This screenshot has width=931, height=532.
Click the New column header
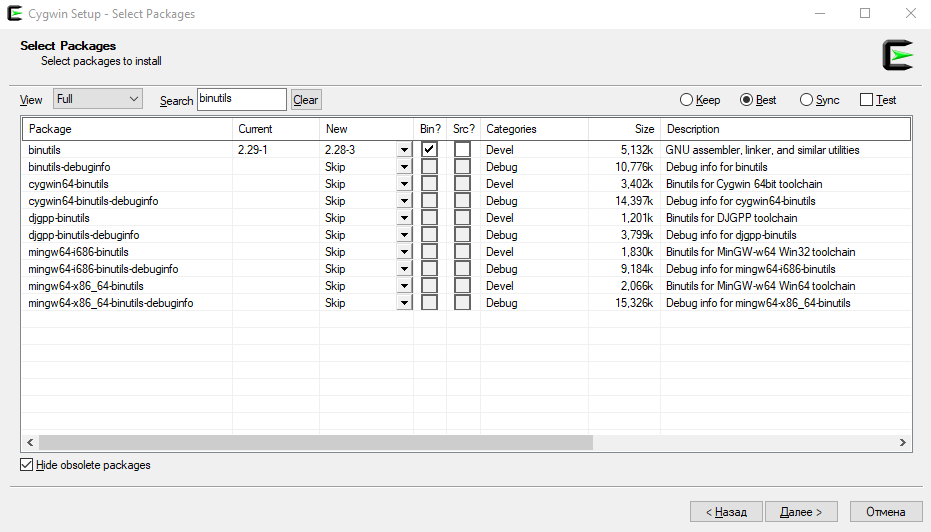click(366, 129)
